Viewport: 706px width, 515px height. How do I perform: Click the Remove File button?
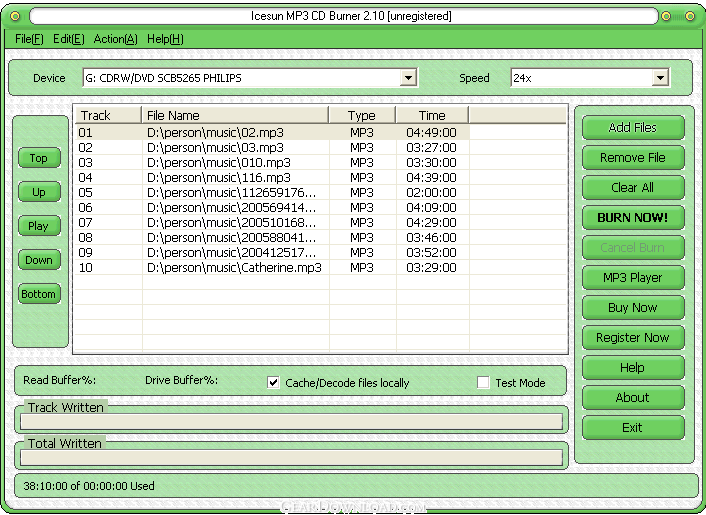(x=633, y=158)
